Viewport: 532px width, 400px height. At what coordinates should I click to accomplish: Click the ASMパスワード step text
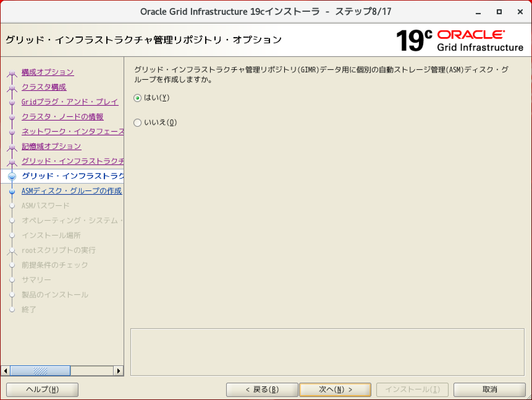point(45,206)
